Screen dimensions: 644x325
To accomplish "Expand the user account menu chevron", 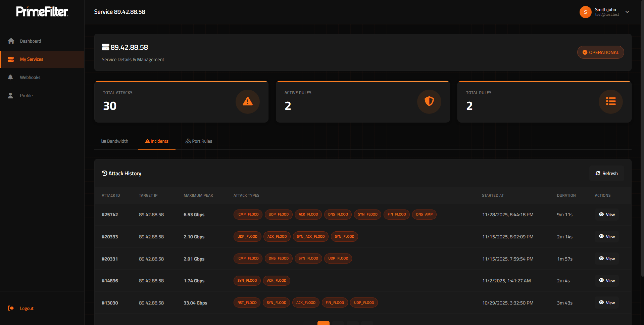I will coord(627,12).
